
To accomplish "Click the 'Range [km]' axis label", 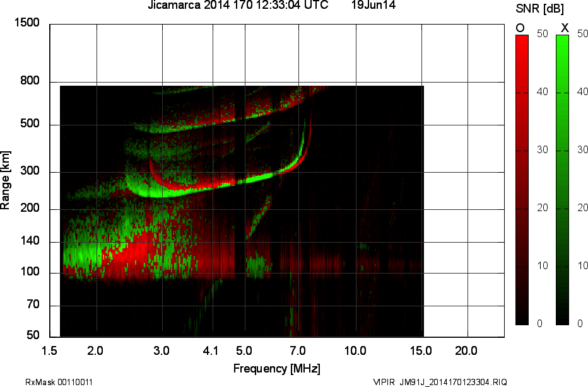I will pos(5,180).
